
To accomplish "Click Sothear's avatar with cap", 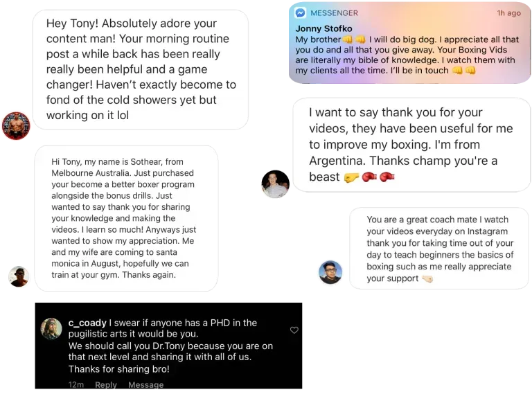I will (x=19, y=276).
